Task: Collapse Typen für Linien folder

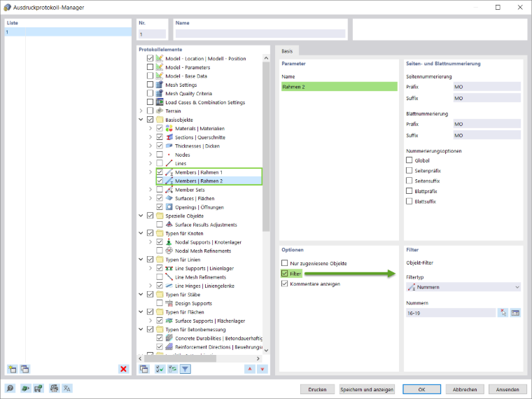Action: coord(141,260)
